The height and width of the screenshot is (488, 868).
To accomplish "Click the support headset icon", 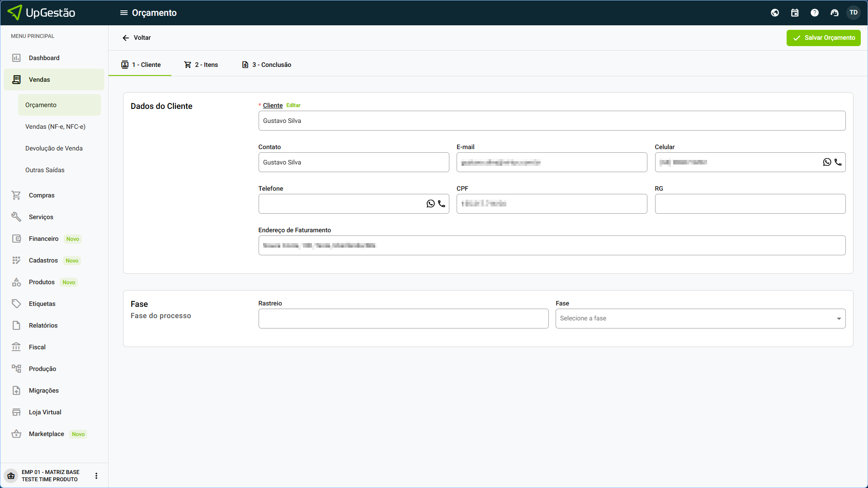I will pos(835,13).
